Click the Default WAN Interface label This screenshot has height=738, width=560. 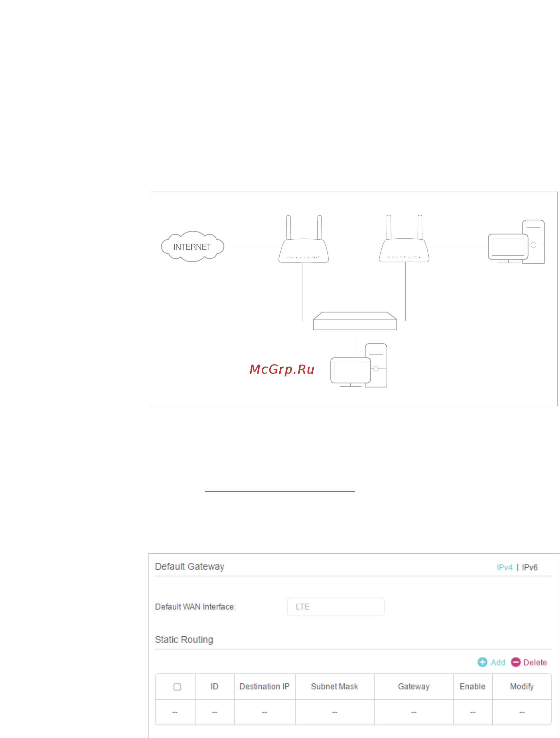[195, 607]
